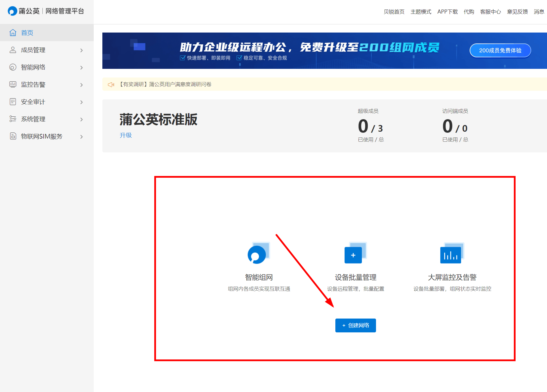Viewport: 547px width, 392px height.
Task: Open the 有奖调研 survey notice
Action: click(165, 84)
